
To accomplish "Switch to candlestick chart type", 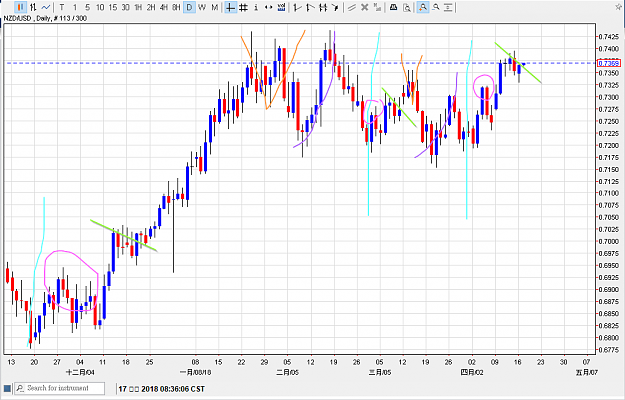I will (x=20, y=7).
